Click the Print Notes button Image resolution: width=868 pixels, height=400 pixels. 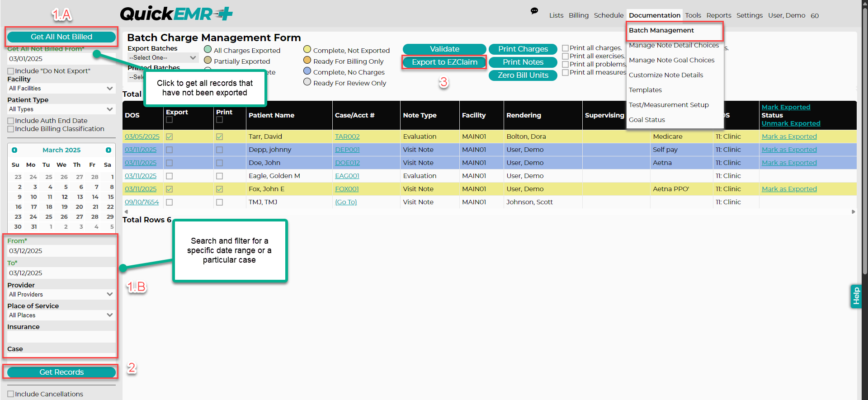tap(523, 62)
